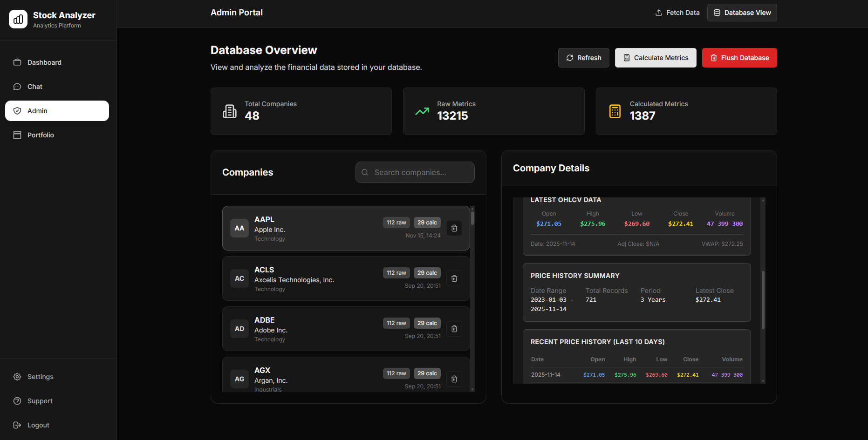Select Admin in the sidebar menu
868x440 pixels.
point(56,111)
